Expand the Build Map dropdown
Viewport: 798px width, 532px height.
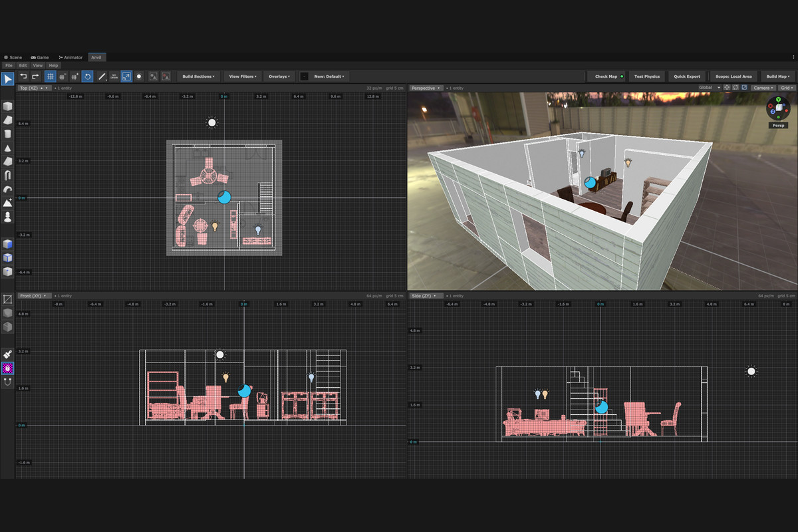point(777,76)
